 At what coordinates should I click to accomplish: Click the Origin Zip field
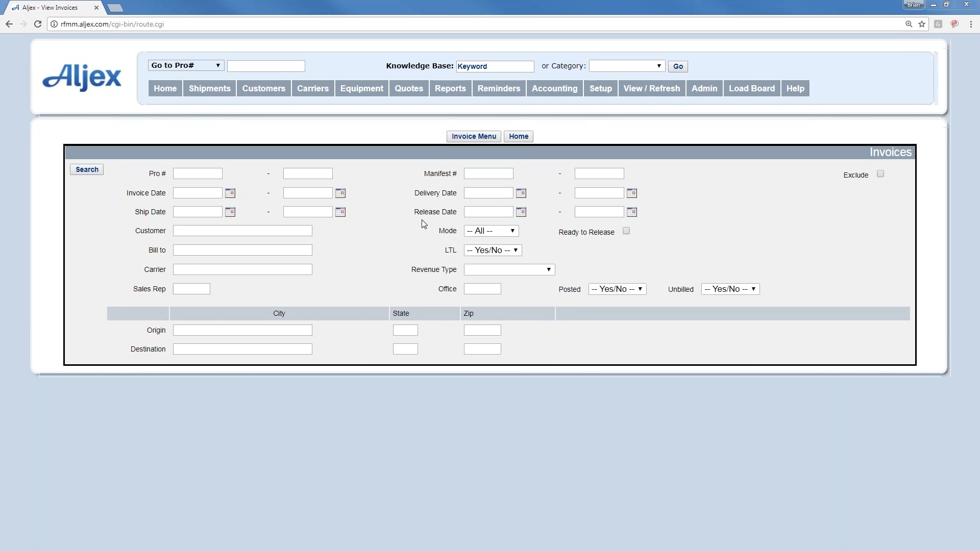pyautogui.click(x=482, y=330)
